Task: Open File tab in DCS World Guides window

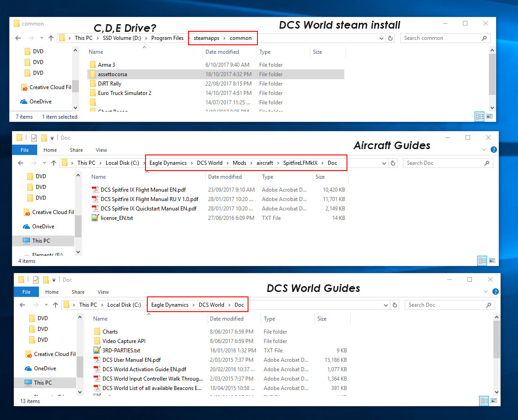Action: point(26,292)
